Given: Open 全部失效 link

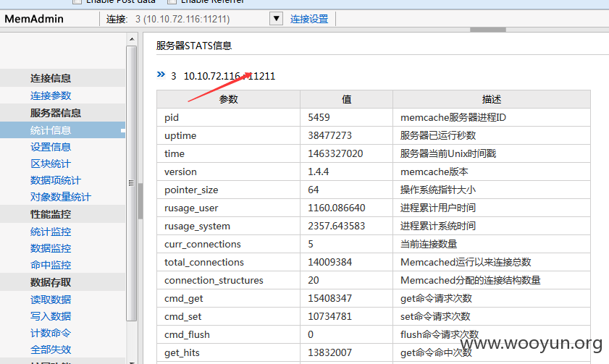Looking at the screenshot, I should [51, 350].
